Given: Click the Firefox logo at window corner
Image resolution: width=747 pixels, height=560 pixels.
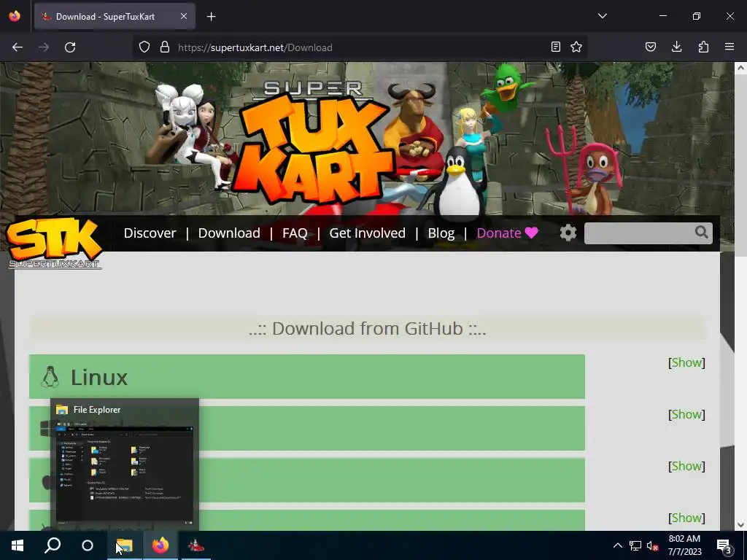Looking at the screenshot, I should (x=15, y=16).
